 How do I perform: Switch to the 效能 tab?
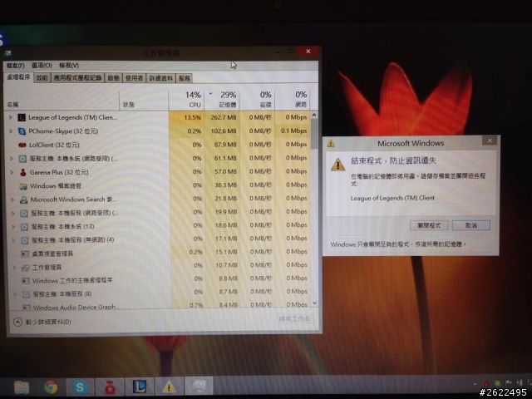click(x=42, y=78)
